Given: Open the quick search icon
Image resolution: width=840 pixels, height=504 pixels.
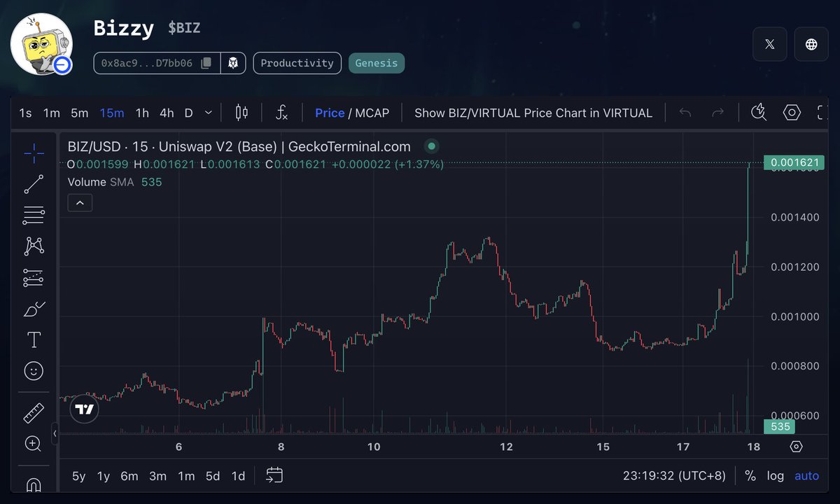Looking at the screenshot, I should 759,113.
